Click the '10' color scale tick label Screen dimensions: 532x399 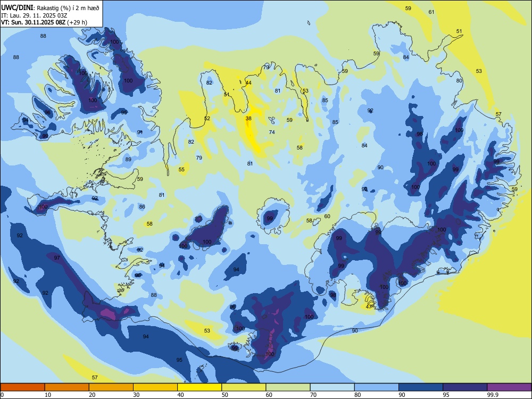pos(48,395)
